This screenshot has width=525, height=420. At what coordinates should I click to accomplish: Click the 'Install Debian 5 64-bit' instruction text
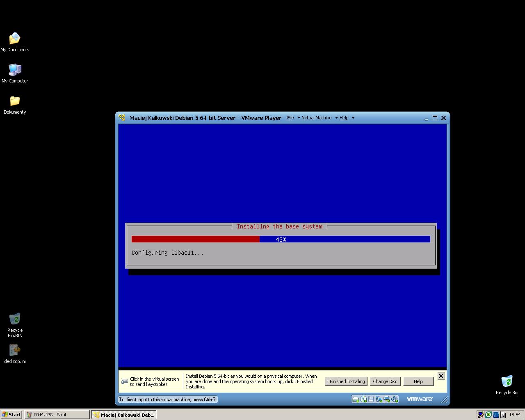(x=251, y=381)
